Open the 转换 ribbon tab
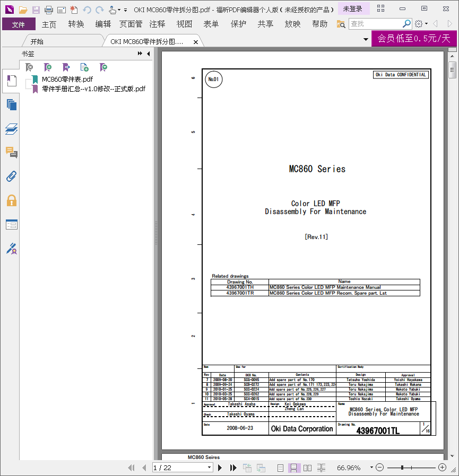 click(76, 24)
